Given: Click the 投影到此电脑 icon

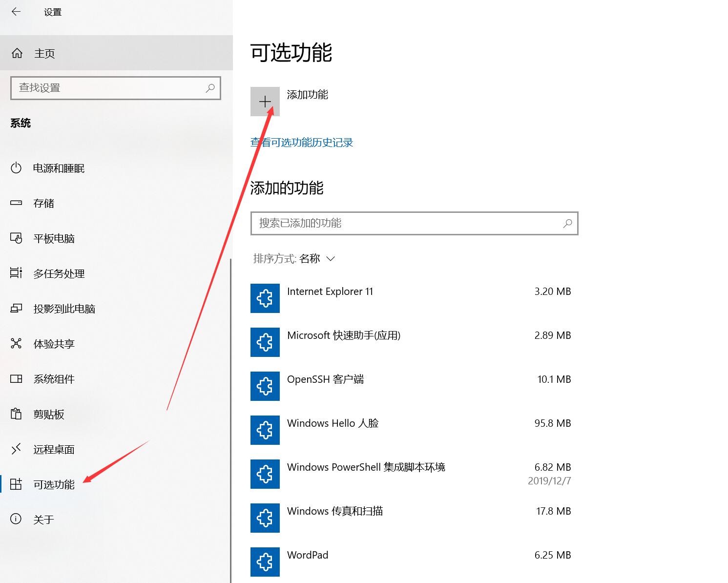Looking at the screenshot, I should [16, 309].
